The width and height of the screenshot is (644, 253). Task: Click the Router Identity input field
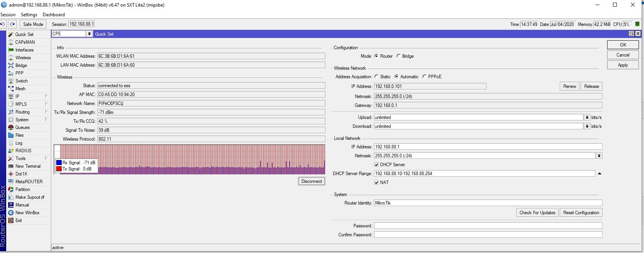point(488,203)
